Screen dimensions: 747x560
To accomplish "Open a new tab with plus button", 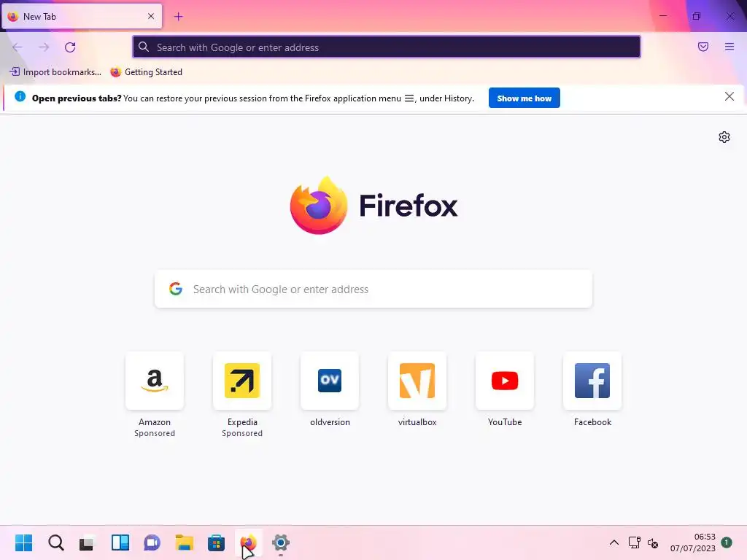I will tap(178, 17).
